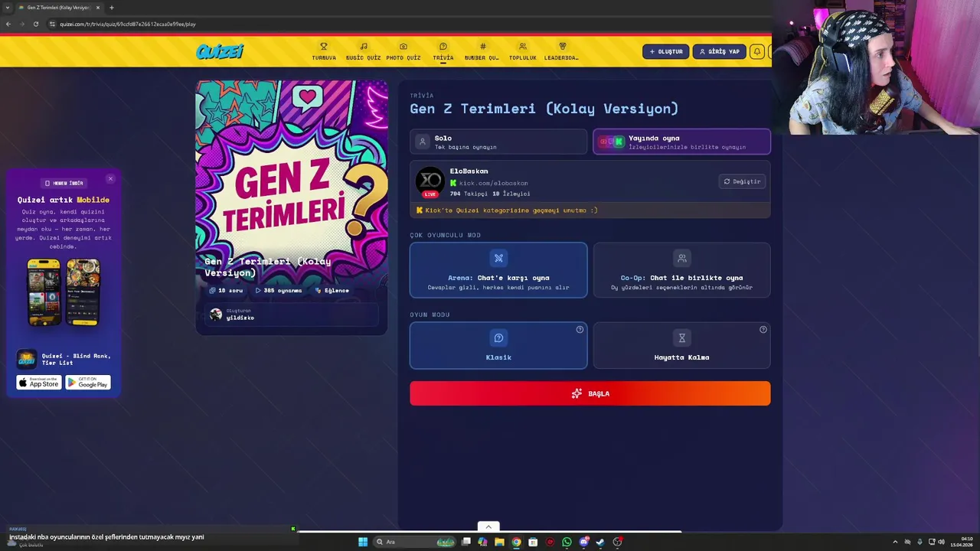Open the Leaderboard nav item
The width and height of the screenshot is (980, 551).
pyautogui.click(x=562, y=51)
